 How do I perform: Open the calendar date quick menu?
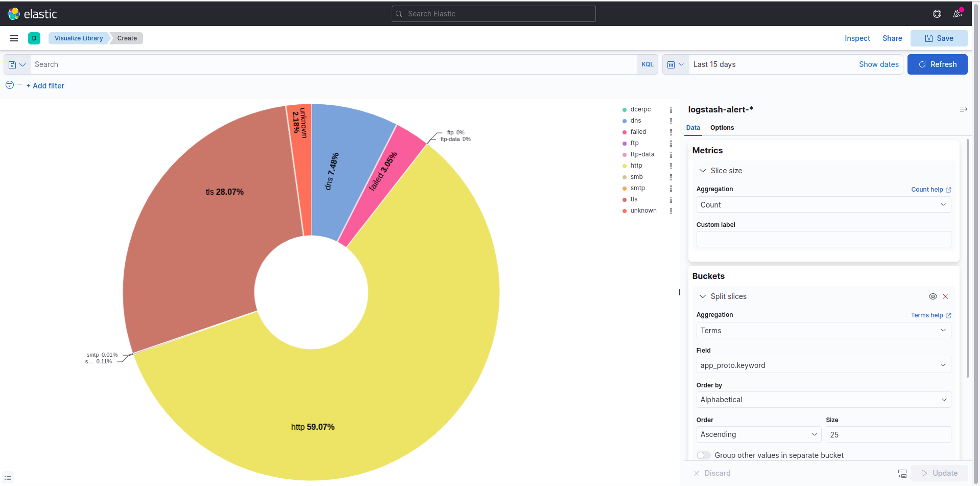pos(675,65)
